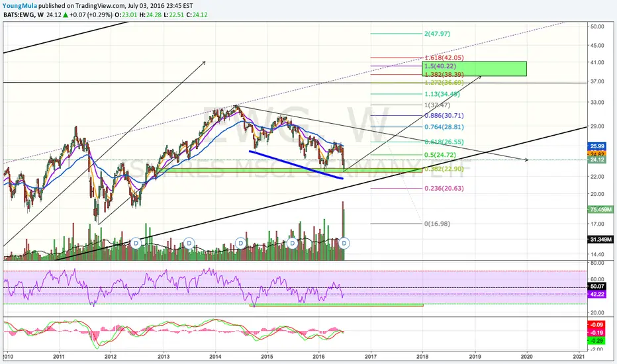Click the Fibonacci label 1.13(34.49)
The width and height of the screenshot is (617, 364).
pos(442,94)
